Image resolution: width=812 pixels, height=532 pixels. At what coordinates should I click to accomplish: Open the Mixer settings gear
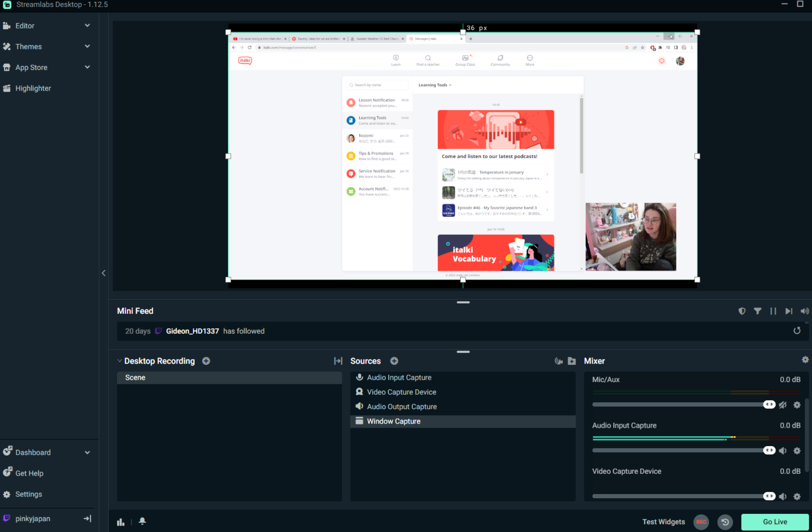(x=805, y=359)
